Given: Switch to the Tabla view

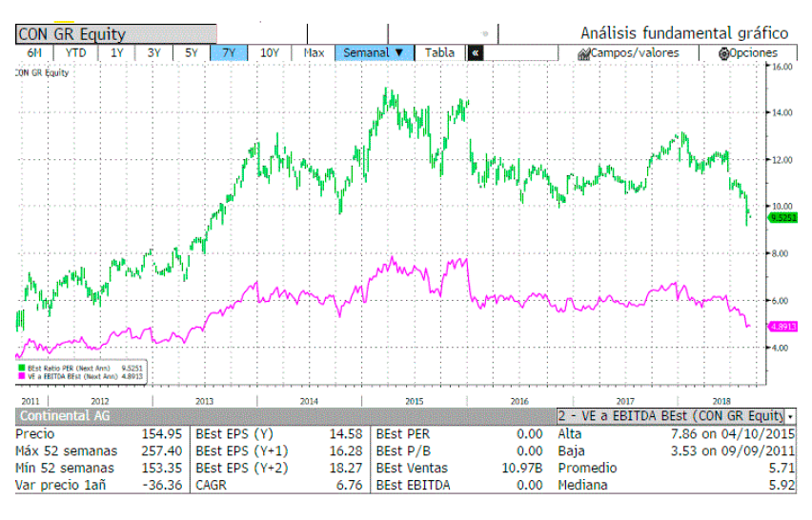Looking at the screenshot, I should (x=439, y=53).
